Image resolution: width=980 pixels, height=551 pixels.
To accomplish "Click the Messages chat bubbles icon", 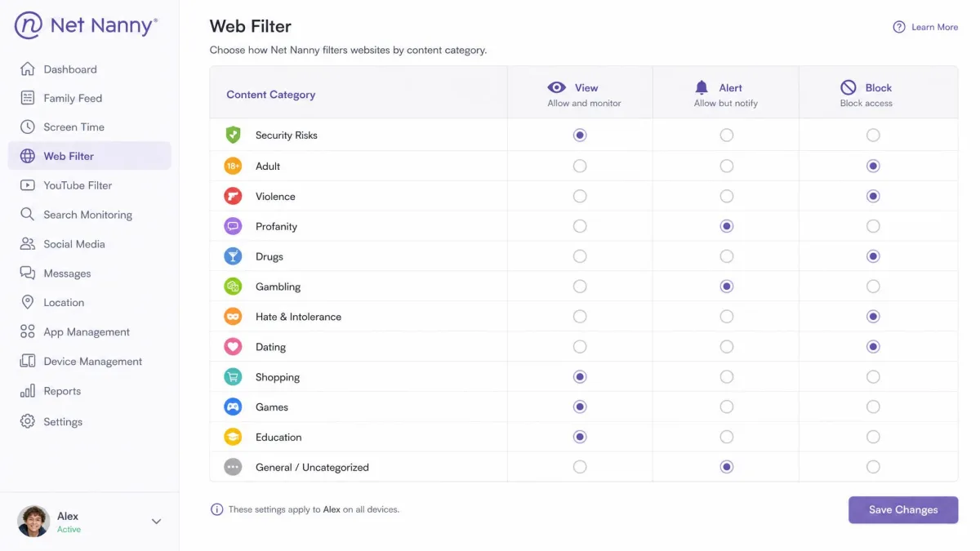I will [28, 273].
